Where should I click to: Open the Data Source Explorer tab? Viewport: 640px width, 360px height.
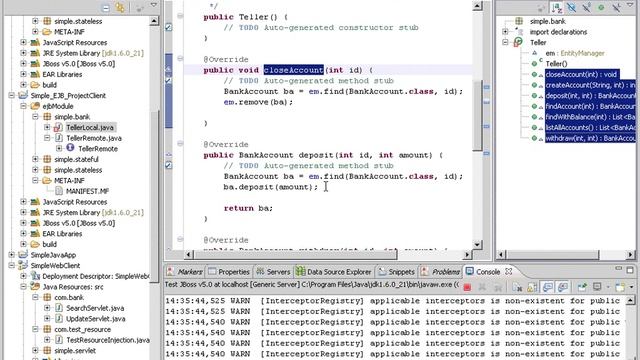[334, 271]
